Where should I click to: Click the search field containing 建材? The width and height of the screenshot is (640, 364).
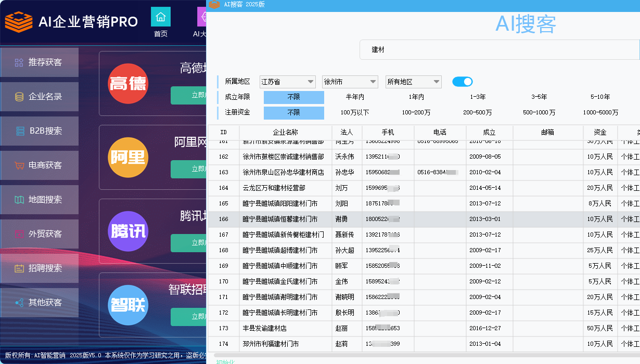coord(500,50)
